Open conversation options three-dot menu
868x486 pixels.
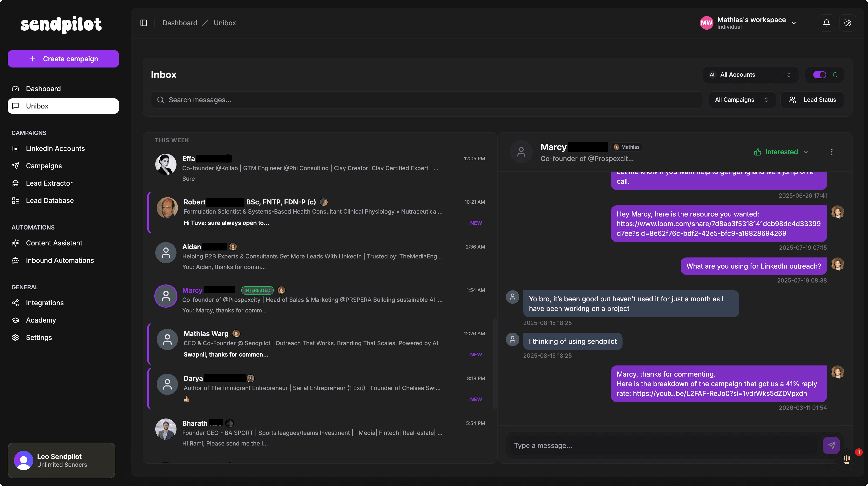click(832, 152)
